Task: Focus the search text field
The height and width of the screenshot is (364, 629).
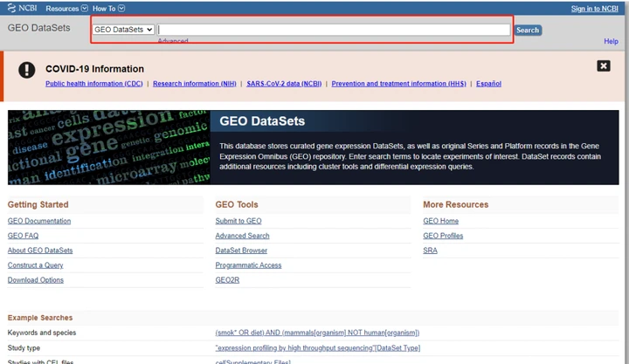Action: [334, 30]
